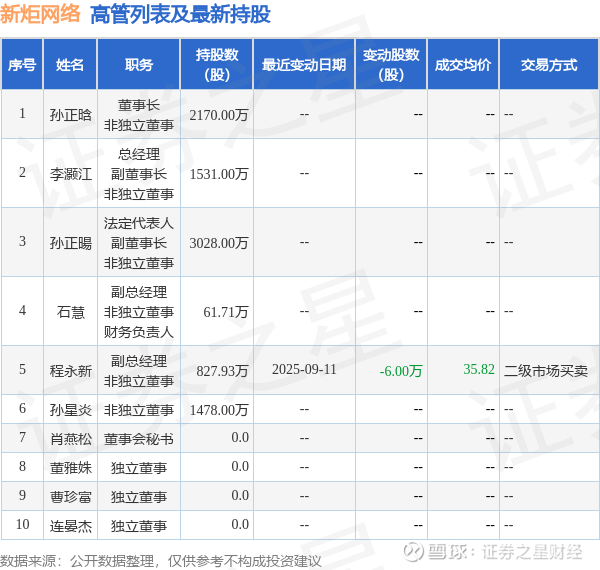Viewport: 600px width, 570px height.
Task: Click the average price 35.82
Action: [x=479, y=369]
